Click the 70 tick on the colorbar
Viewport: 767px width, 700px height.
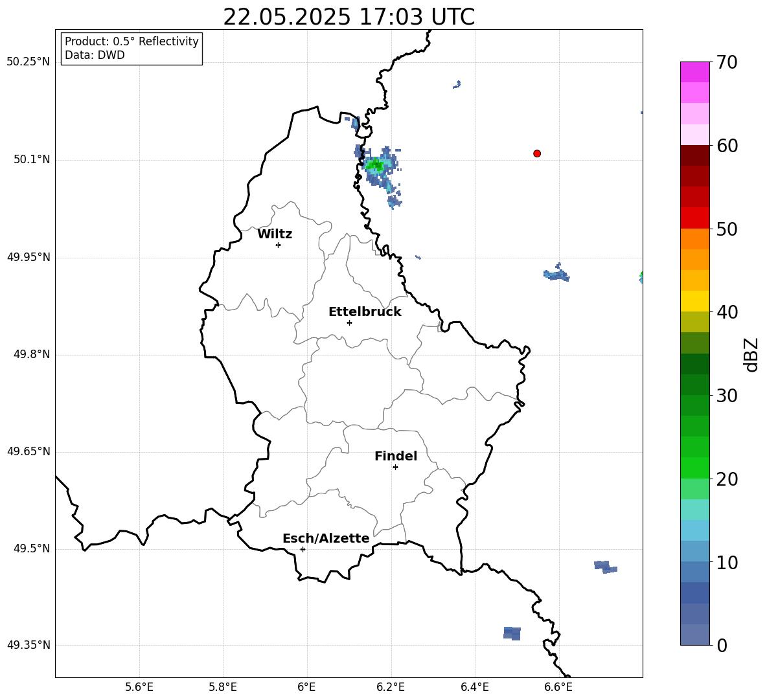tap(727, 63)
